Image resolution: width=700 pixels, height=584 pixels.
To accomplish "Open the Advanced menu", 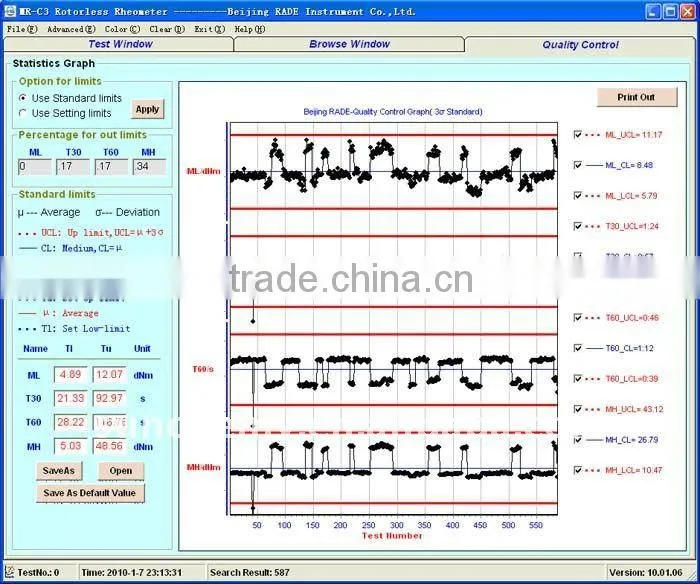I will [71, 29].
